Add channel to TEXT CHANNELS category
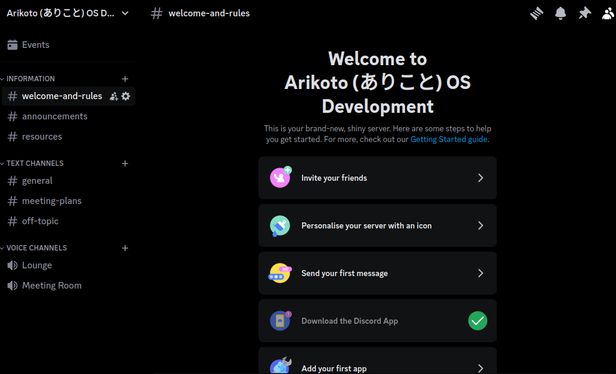The height and width of the screenshot is (374, 616). pos(125,163)
